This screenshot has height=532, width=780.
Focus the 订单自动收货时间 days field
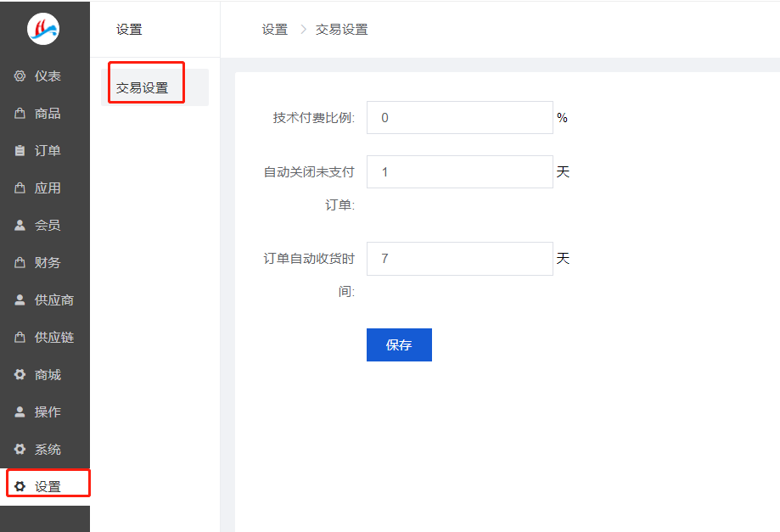click(x=460, y=259)
